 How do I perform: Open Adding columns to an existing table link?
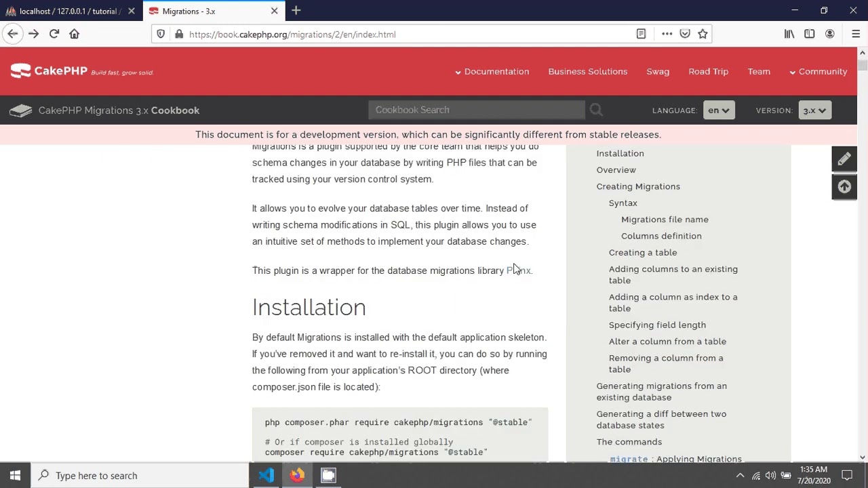click(x=673, y=274)
